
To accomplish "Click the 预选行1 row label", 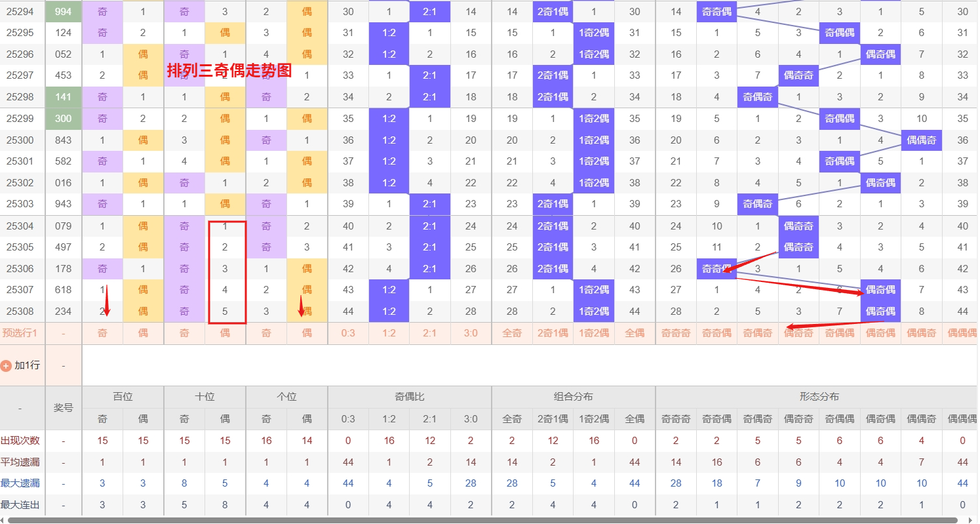I will click(20, 333).
